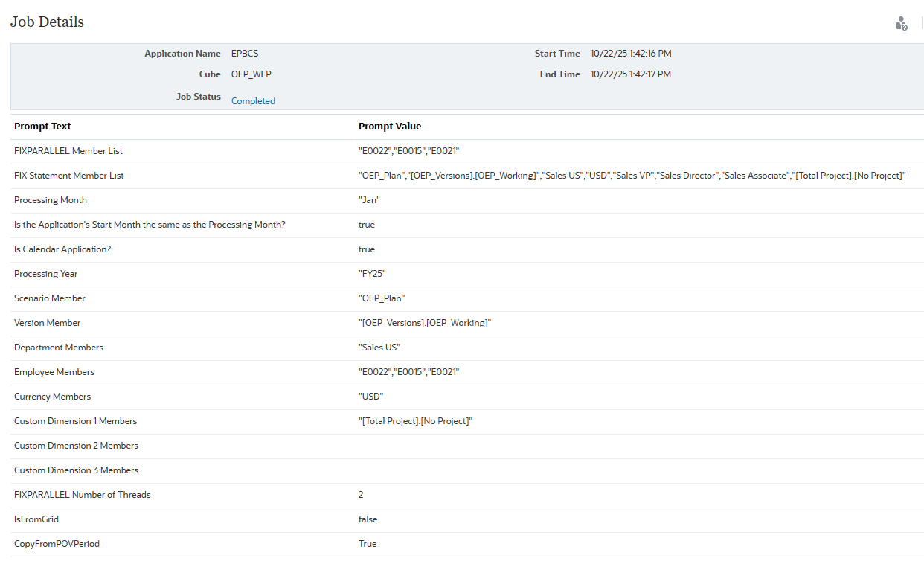This screenshot has width=924, height=573.
Task: Click the "USD" currency value
Action: pos(371,397)
